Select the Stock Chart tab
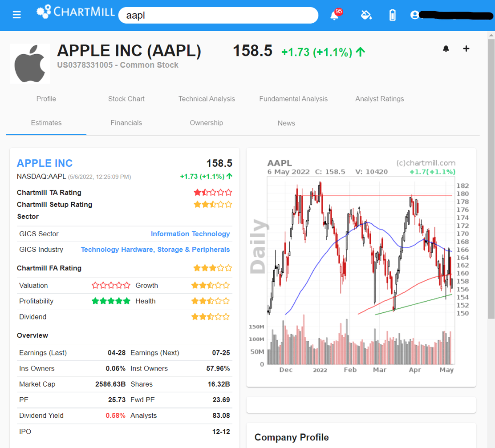The width and height of the screenshot is (495, 448). click(126, 99)
